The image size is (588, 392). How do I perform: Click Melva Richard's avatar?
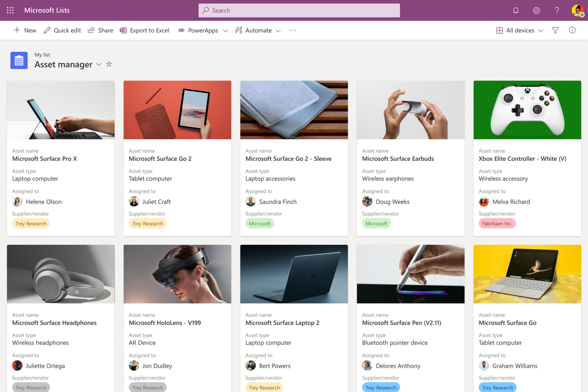(x=484, y=202)
